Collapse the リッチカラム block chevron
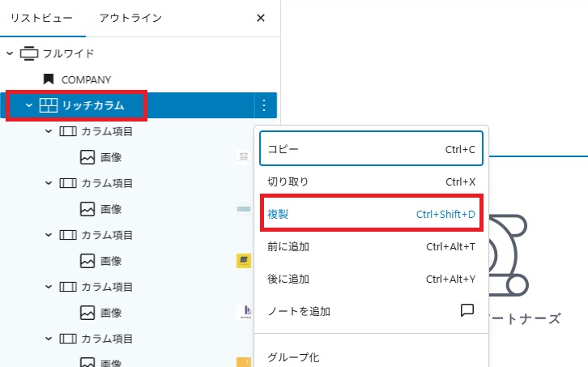The height and width of the screenshot is (367, 588). click(x=29, y=105)
